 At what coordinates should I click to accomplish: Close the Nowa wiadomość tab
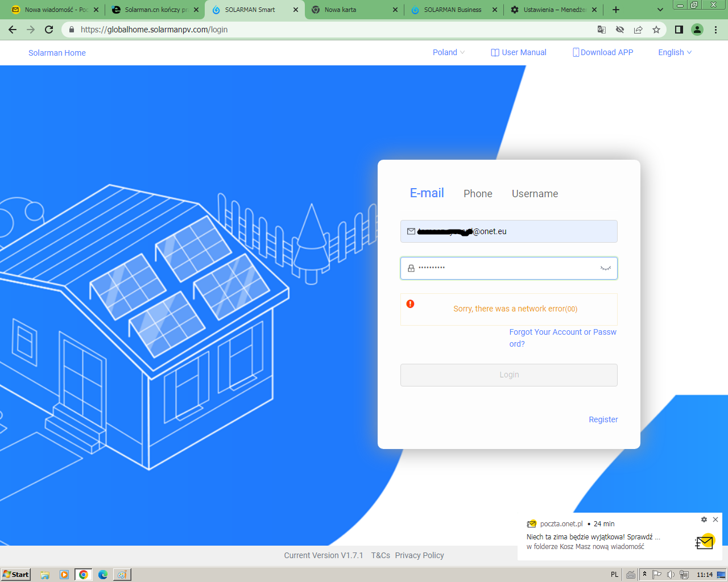(96, 10)
